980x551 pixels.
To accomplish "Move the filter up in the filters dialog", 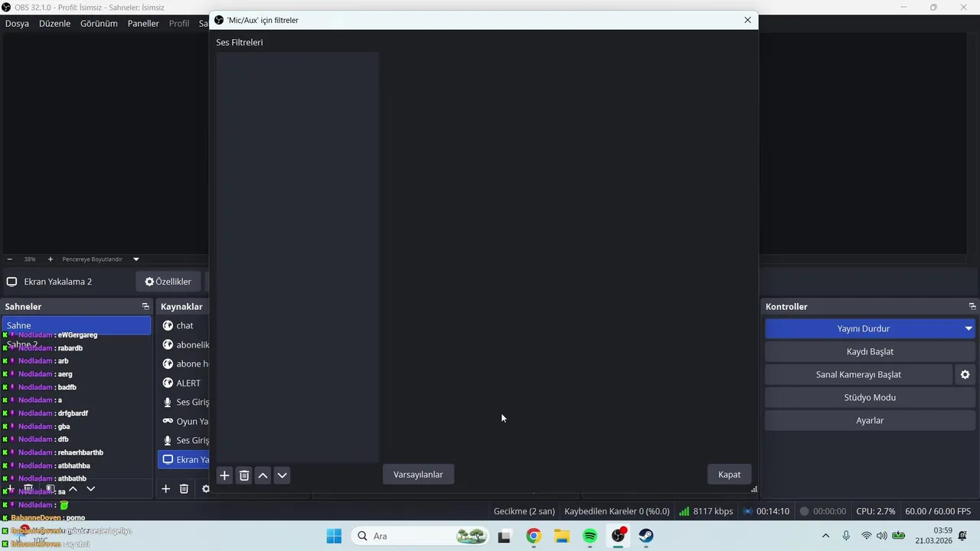I will click(263, 475).
